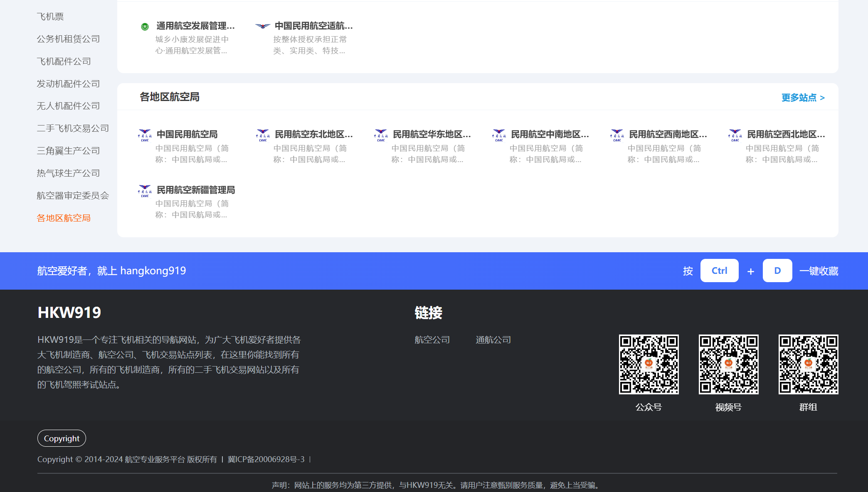Select 热气球生产公司 sidebar item
Image resolution: width=868 pixels, height=492 pixels.
68,173
